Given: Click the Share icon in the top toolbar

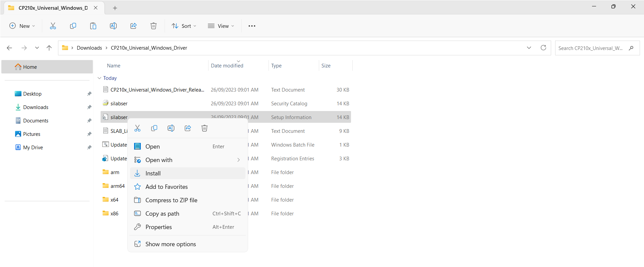Looking at the screenshot, I should [133, 26].
